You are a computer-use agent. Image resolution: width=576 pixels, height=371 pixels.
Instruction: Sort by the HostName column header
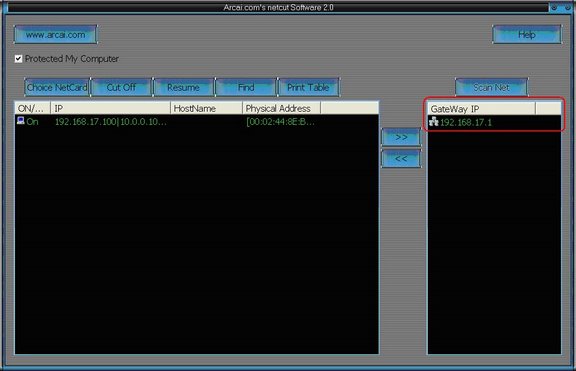click(x=206, y=108)
